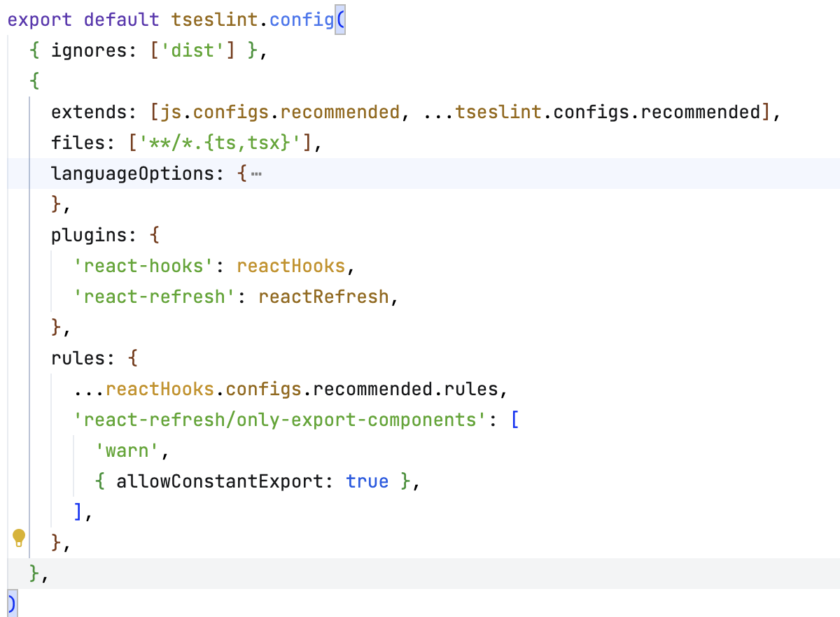
Task: Click the highlighted opening parenthesis after config
Action: click(341, 20)
